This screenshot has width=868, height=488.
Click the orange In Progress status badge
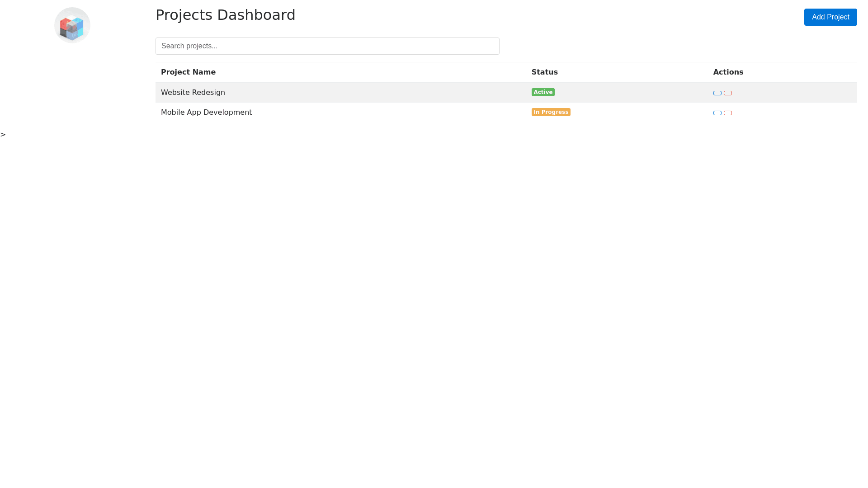click(x=551, y=112)
